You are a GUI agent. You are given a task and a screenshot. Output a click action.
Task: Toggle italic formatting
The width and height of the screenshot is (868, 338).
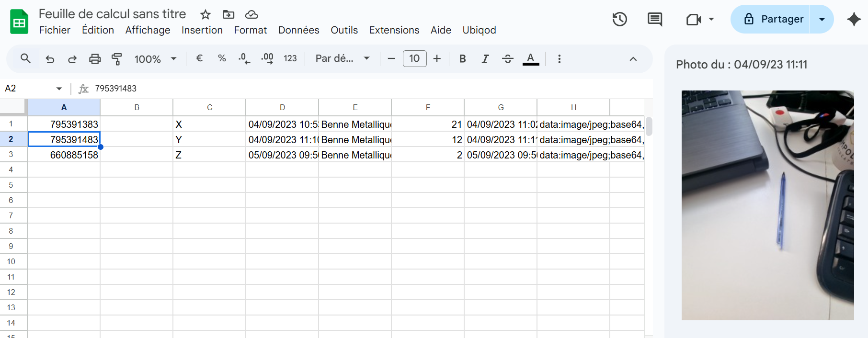pos(485,59)
